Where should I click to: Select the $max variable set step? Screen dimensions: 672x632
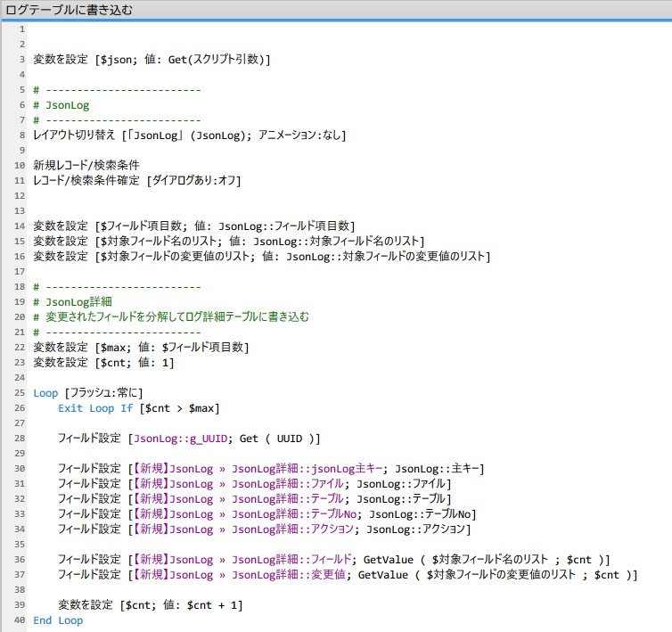[141, 347]
